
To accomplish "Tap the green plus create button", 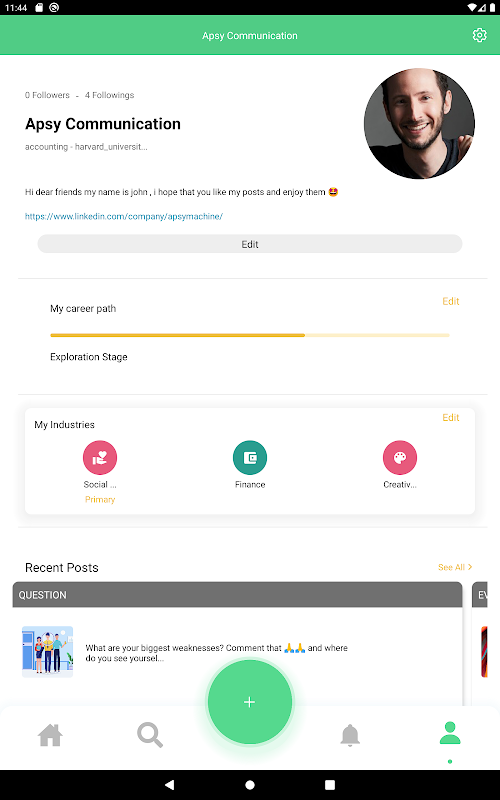I will [x=249, y=702].
